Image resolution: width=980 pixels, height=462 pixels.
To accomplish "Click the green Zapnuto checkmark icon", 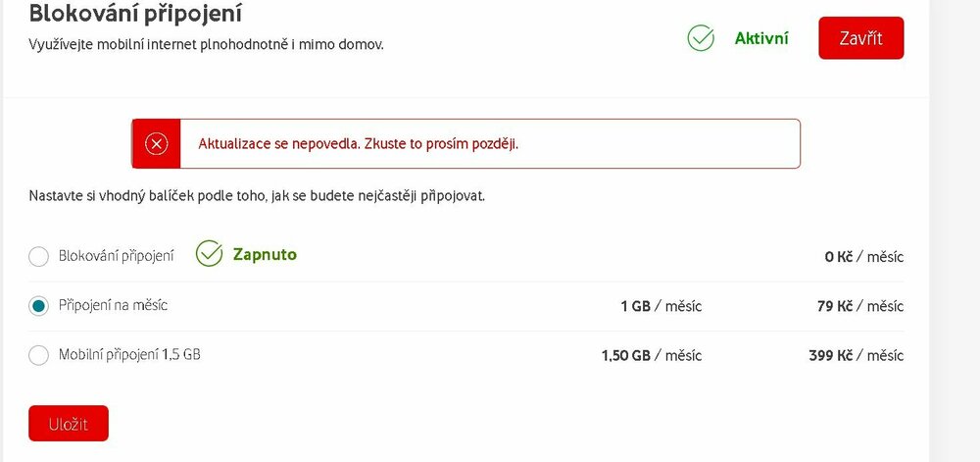I will (x=209, y=254).
